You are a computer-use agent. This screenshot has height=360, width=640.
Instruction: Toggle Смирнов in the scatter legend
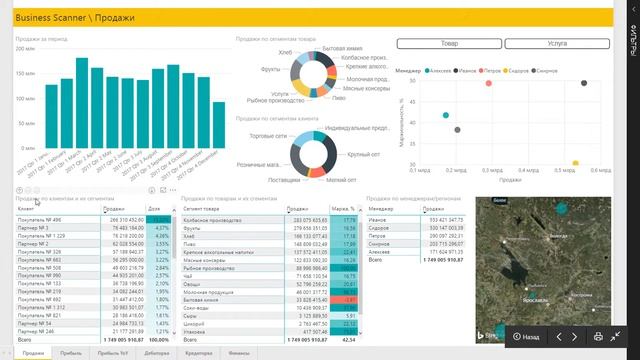click(544, 71)
